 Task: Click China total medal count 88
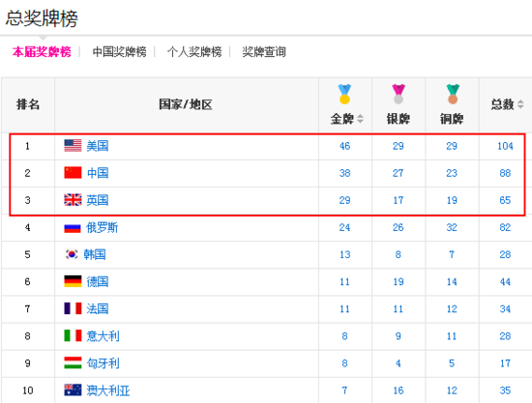click(505, 173)
